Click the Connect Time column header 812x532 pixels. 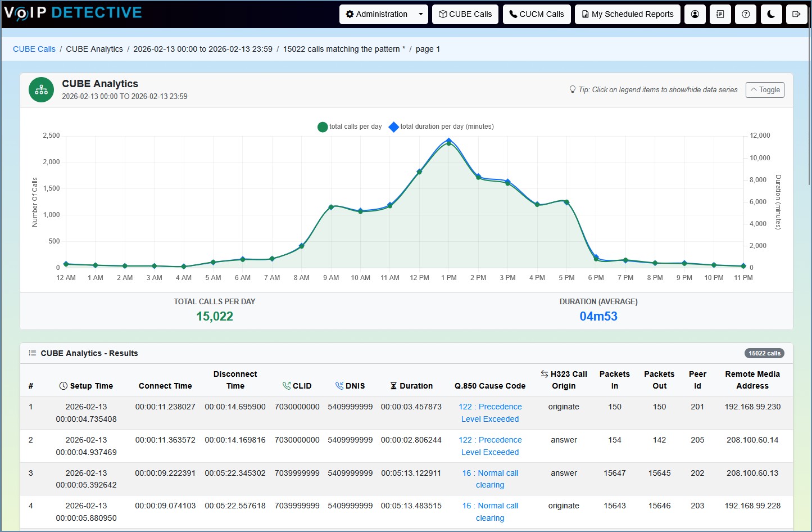(x=165, y=386)
